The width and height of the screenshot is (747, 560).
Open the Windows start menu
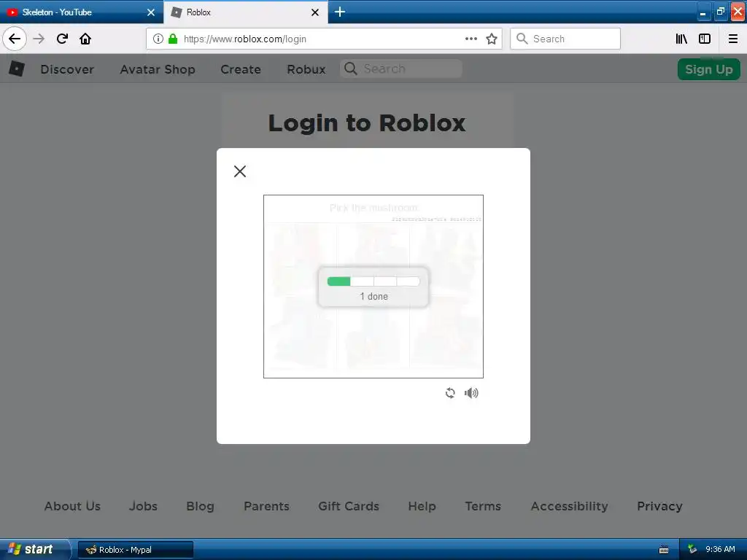pyautogui.click(x=34, y=549)
